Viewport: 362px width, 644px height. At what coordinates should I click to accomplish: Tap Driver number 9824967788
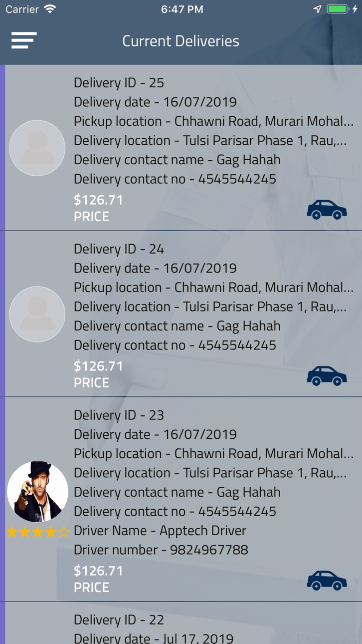coord(161,550)
